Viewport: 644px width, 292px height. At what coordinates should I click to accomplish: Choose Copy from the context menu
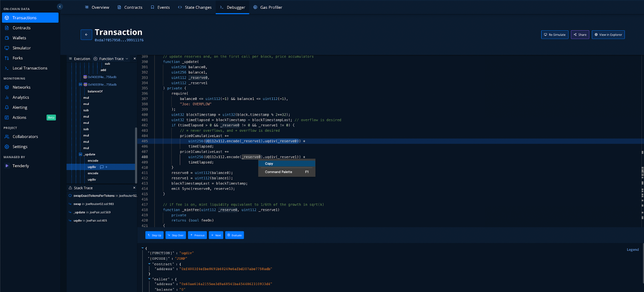tap(269, 164)
